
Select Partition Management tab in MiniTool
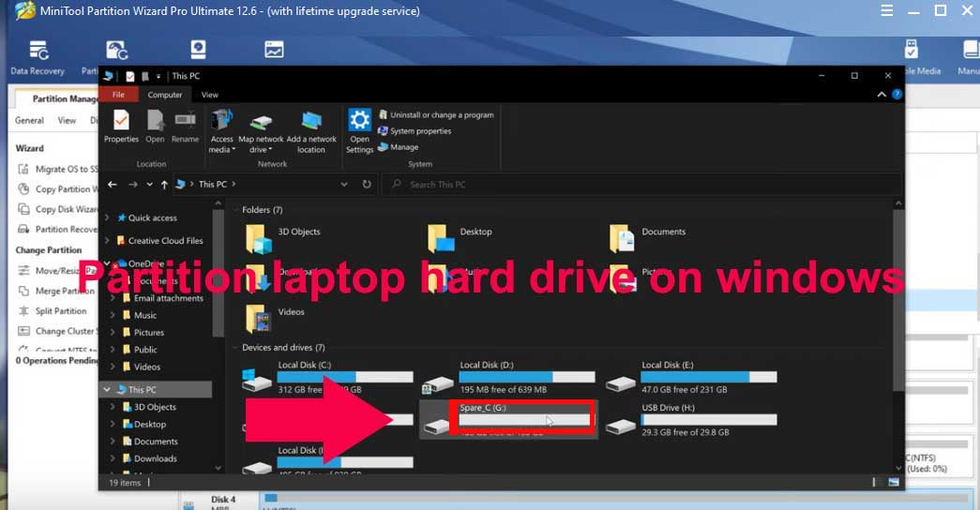[x=57, y=98]
